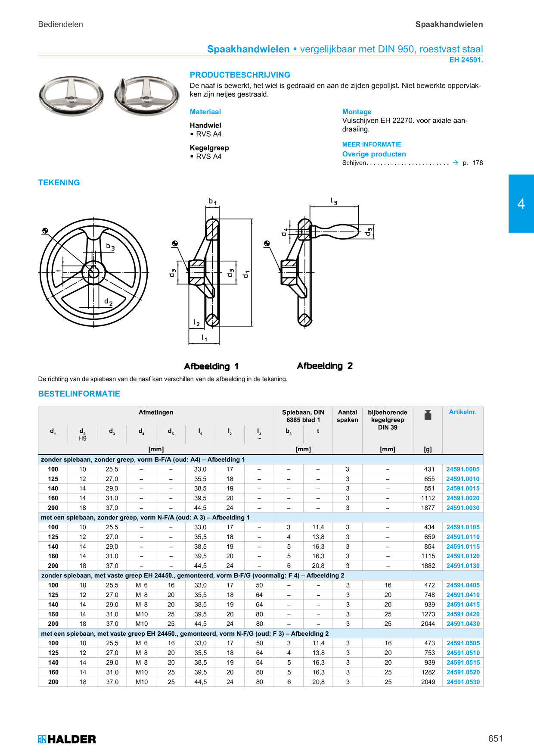
Task: Click the 'Afbeelding 2' caption
Action: point(325,366)
